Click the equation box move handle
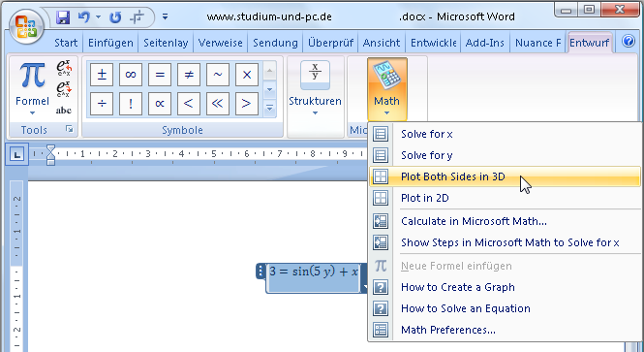Viewport: 644px width, 352px height. [x=261, y=272]
